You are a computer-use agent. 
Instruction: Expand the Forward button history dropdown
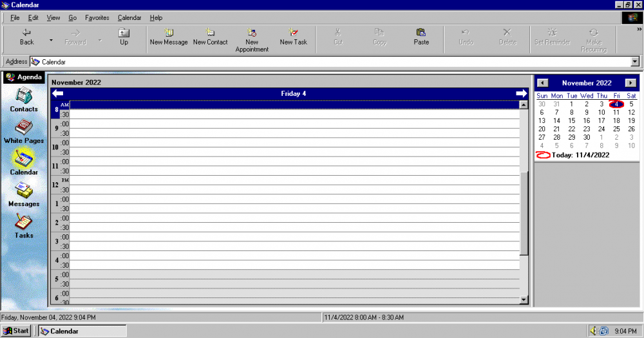(x=100, y=40)
